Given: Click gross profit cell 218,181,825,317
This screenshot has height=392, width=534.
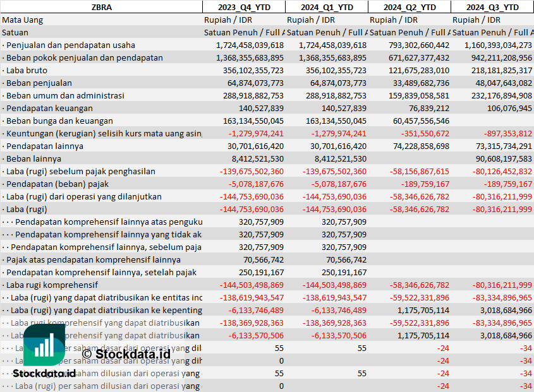Looking at the screenshot, I should 502,71.
